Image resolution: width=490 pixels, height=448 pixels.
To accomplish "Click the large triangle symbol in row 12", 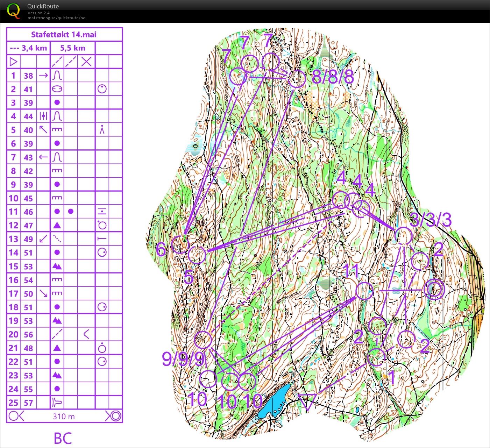I will (x=57, y=225).
